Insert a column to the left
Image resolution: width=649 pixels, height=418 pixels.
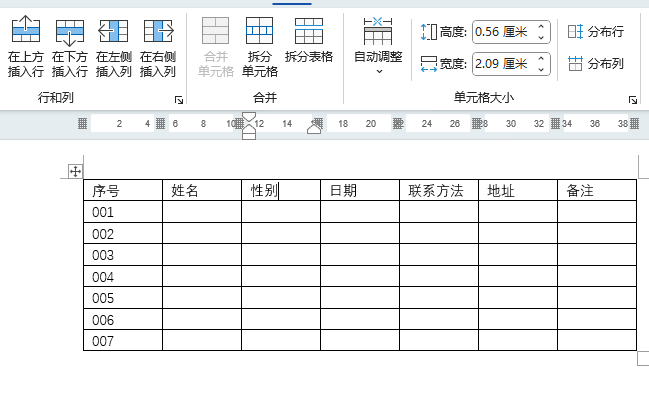(113, 46)
